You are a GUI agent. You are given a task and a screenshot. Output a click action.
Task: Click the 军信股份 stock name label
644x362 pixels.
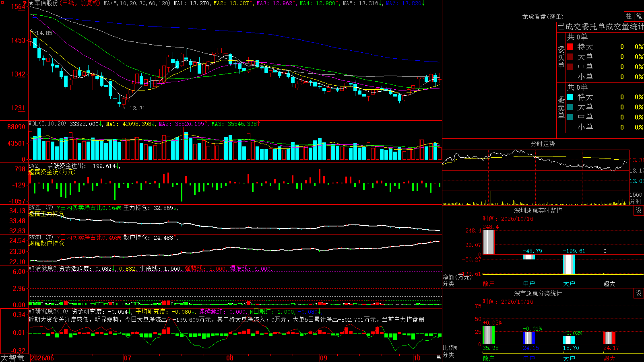click(x=46, y=3)
